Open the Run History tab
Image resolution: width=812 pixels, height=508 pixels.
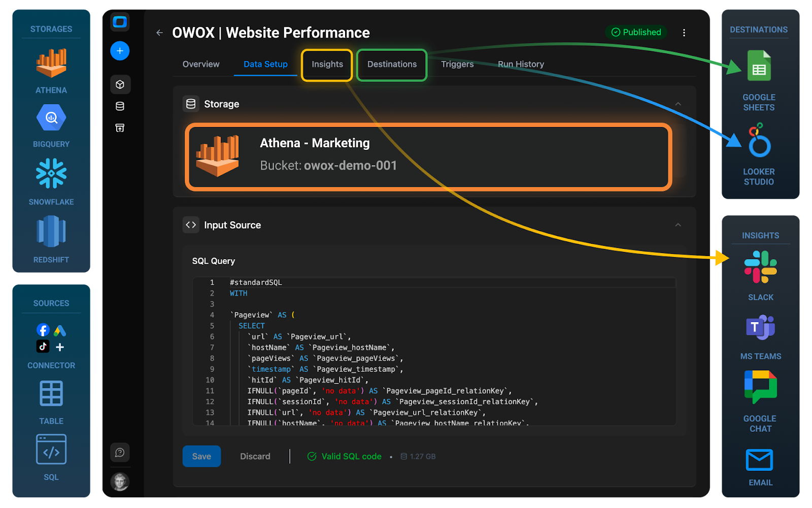[x=520, y=64]
